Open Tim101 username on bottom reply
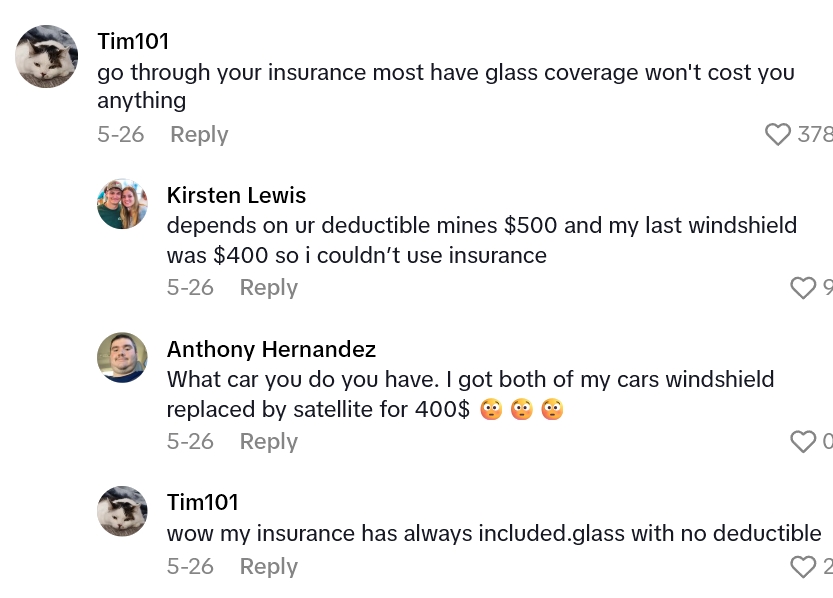This screenshot has height=598, width=833. (x=202, y=502)
